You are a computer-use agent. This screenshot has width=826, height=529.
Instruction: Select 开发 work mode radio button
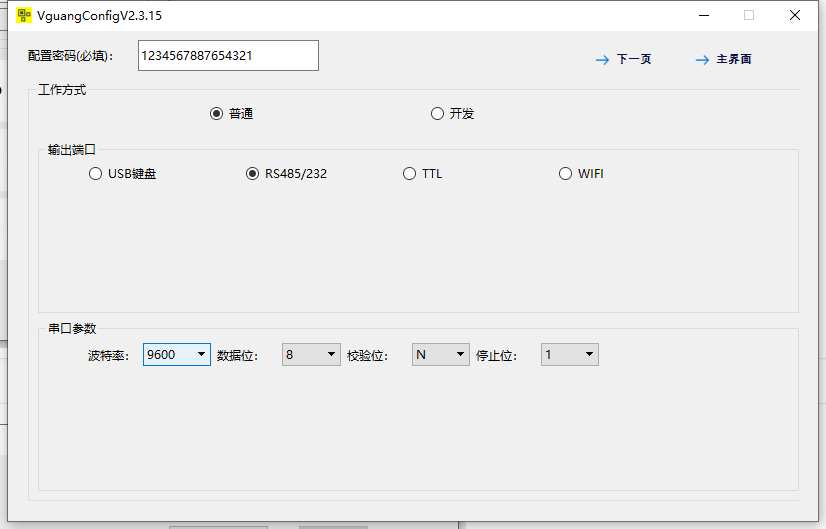pos(437,114)
